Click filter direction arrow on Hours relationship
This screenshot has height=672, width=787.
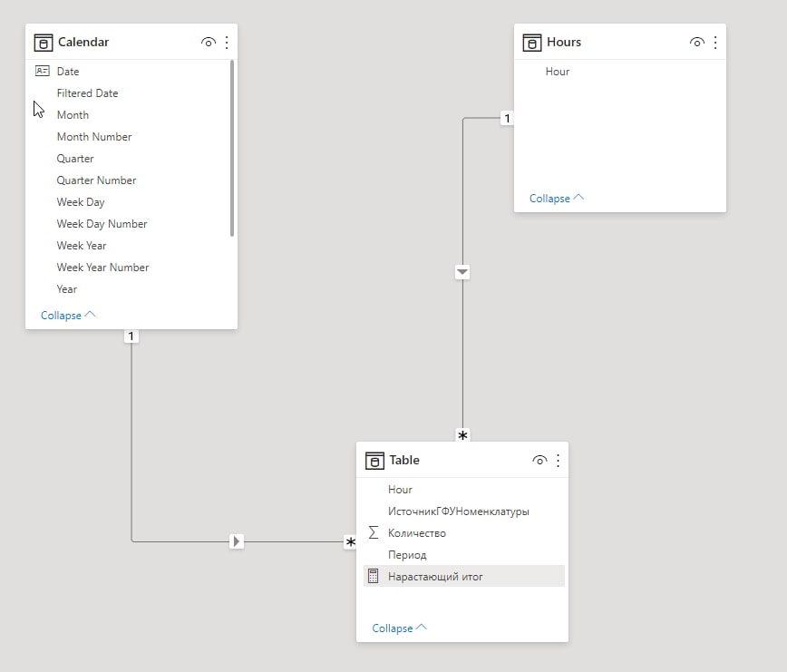462,271
